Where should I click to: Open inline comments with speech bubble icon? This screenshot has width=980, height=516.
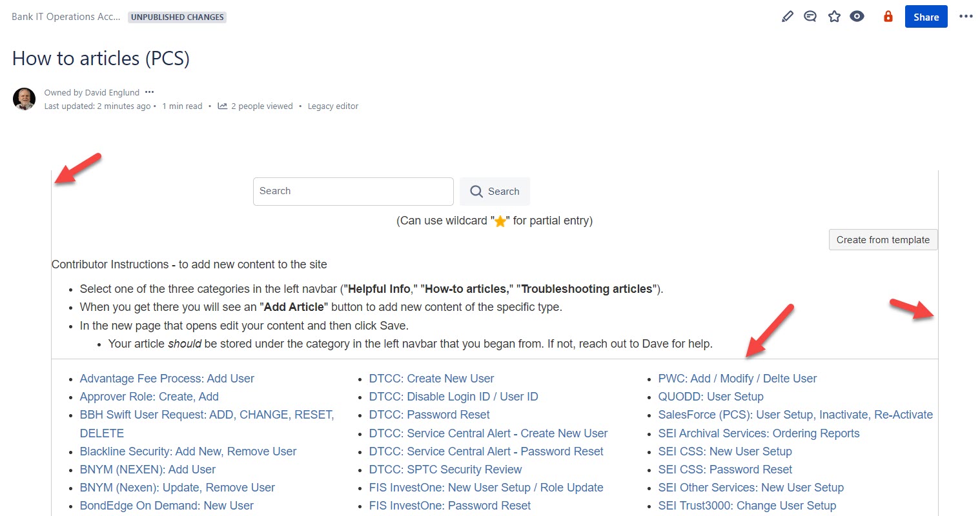(x=810, y=17)
